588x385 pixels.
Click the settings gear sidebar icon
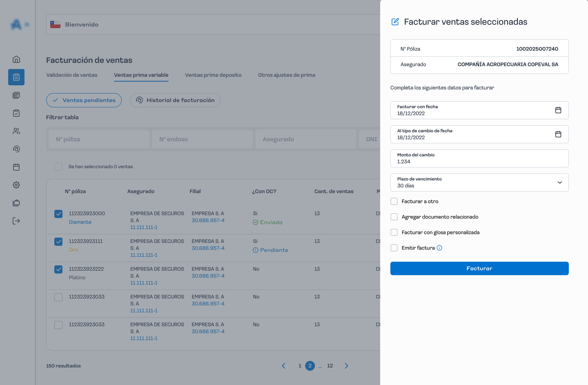tap(16, 185)
